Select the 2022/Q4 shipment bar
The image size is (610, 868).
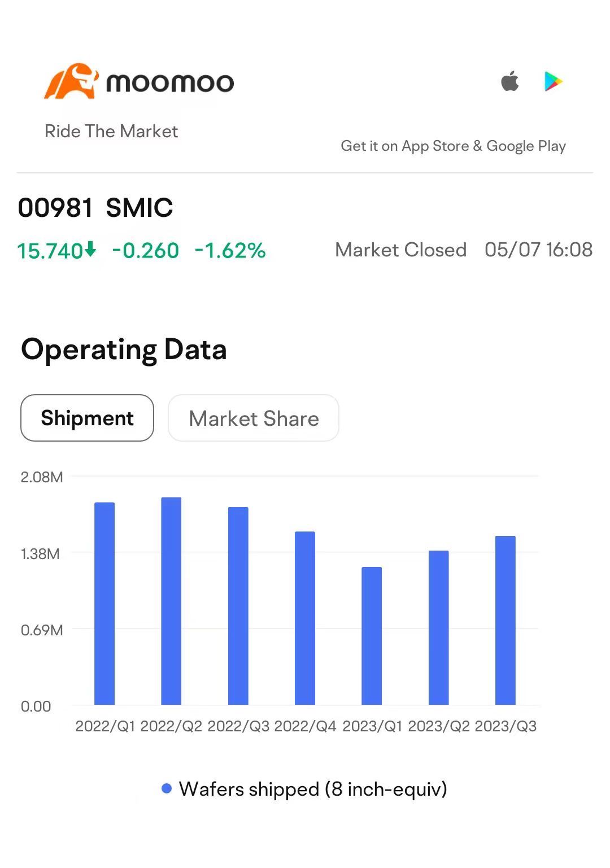(x=305, y=618)
